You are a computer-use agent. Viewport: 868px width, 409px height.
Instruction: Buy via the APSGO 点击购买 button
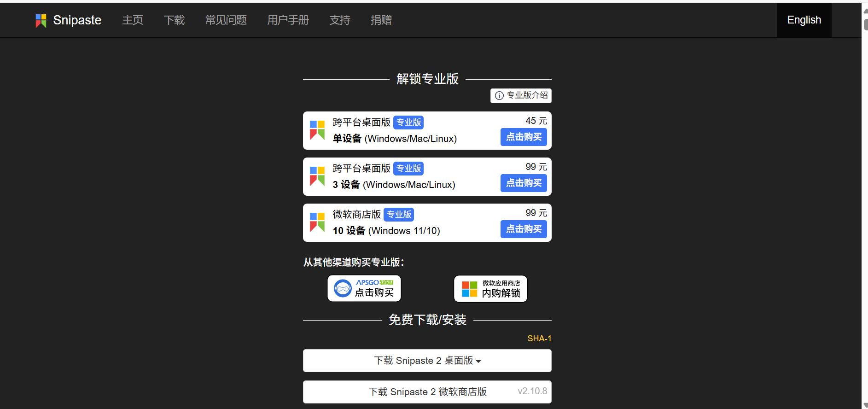point(364,289)
